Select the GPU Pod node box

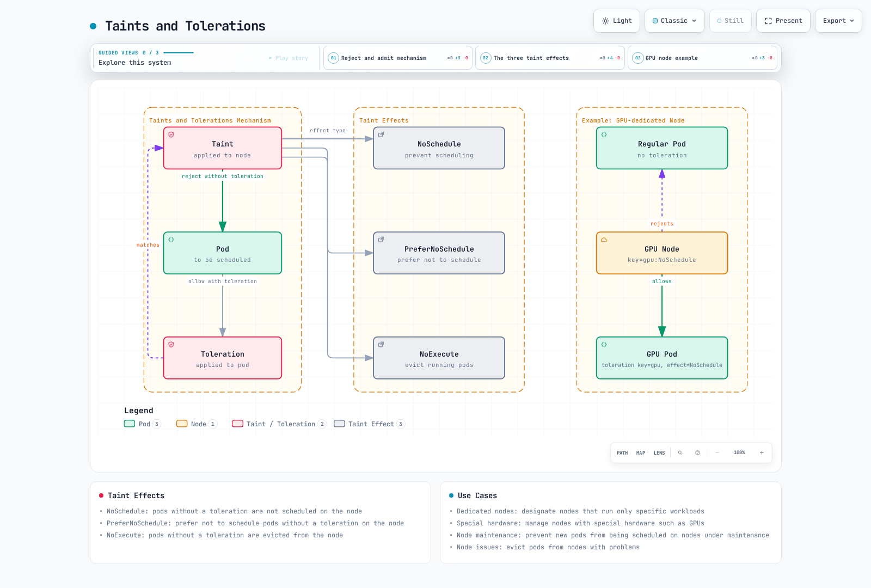pyautogui.click(x=662, y=358)
